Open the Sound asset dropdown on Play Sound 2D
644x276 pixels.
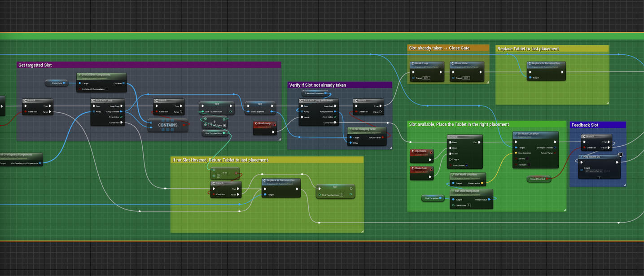click(x=601, y=171)
